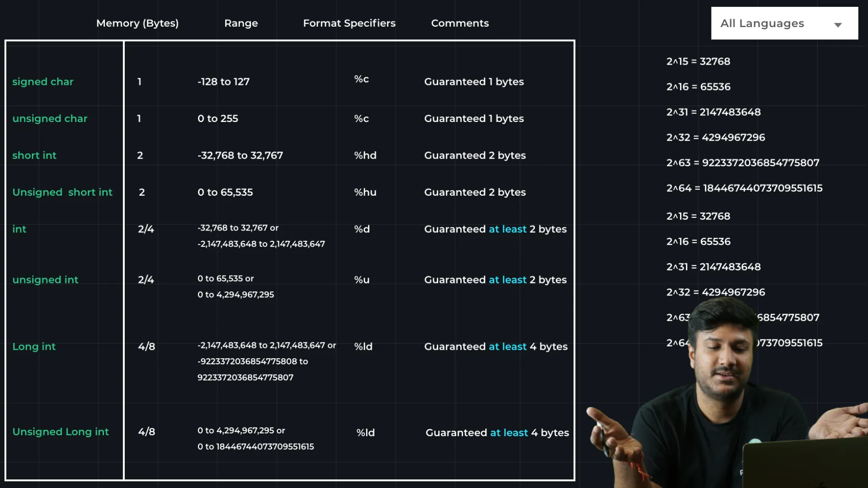The image size is (868, 488).
Task: Click the %hd format specifier
Action: (365, 155)
